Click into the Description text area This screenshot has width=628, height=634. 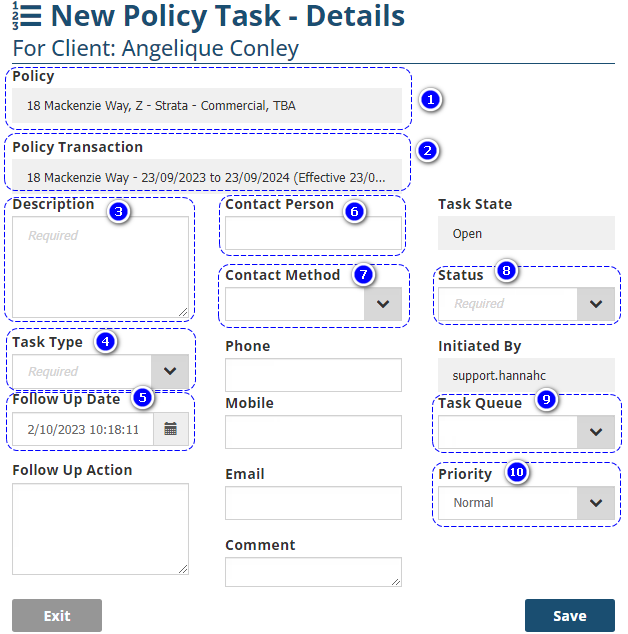[100, 268]
